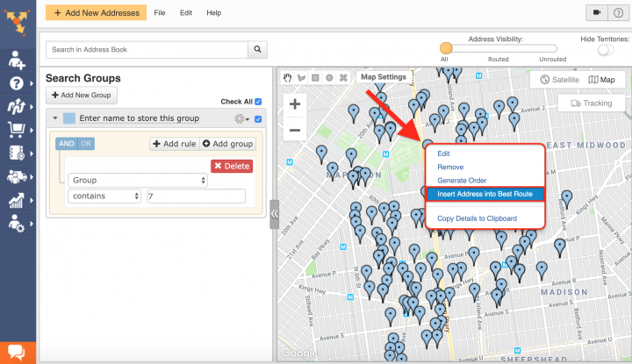Open the Group field dropdown

(x=138, y=180)
